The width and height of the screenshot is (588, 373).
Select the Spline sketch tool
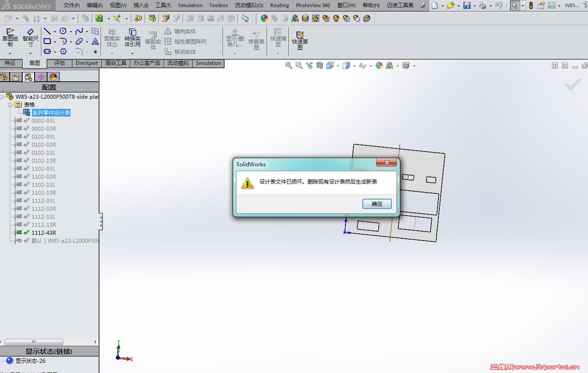pos(79,31)
